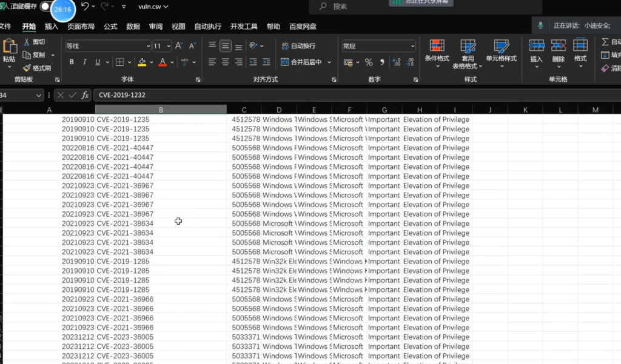Click the AutoSum sigma icon

tap(605, 42)
